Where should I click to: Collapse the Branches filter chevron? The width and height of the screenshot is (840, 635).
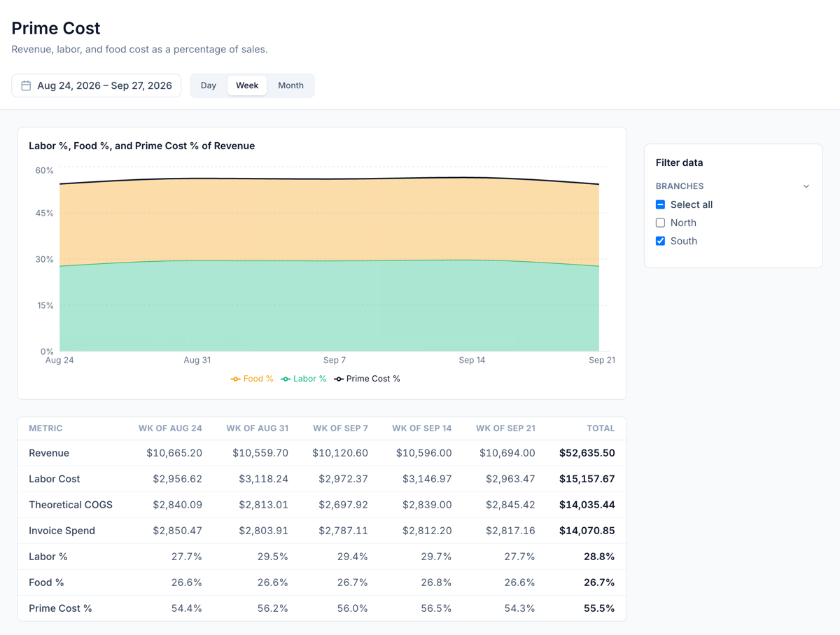(806, 186)
